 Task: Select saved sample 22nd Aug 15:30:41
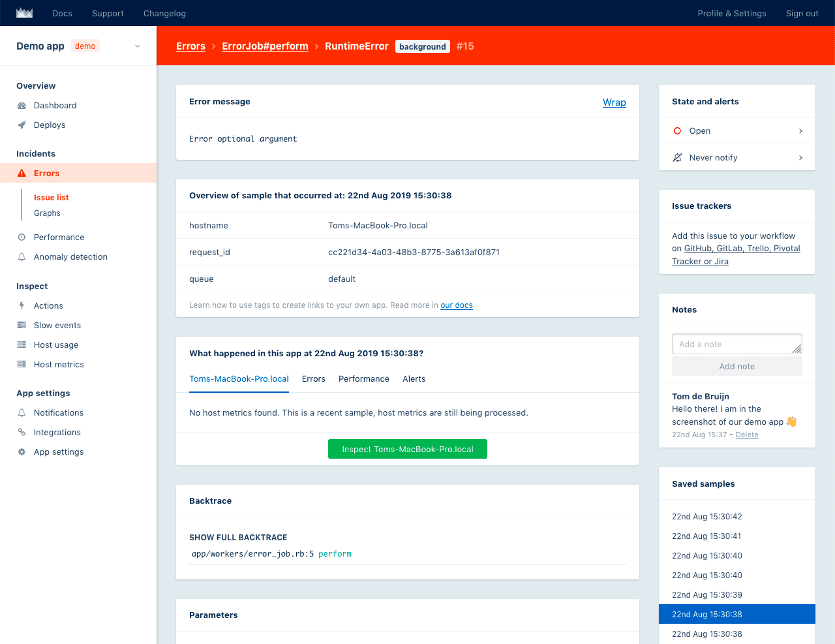click(706, 536)
